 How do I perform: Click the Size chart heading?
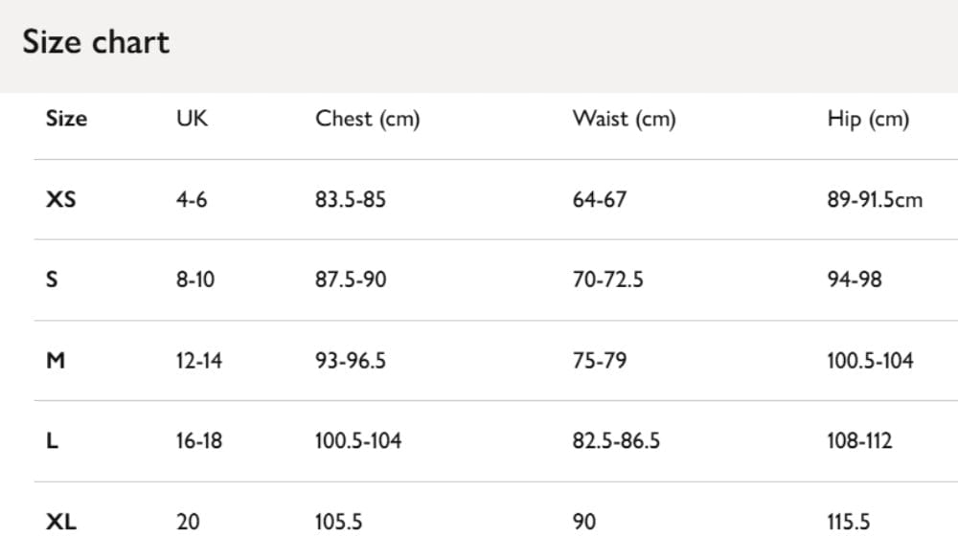pos(96,42)
